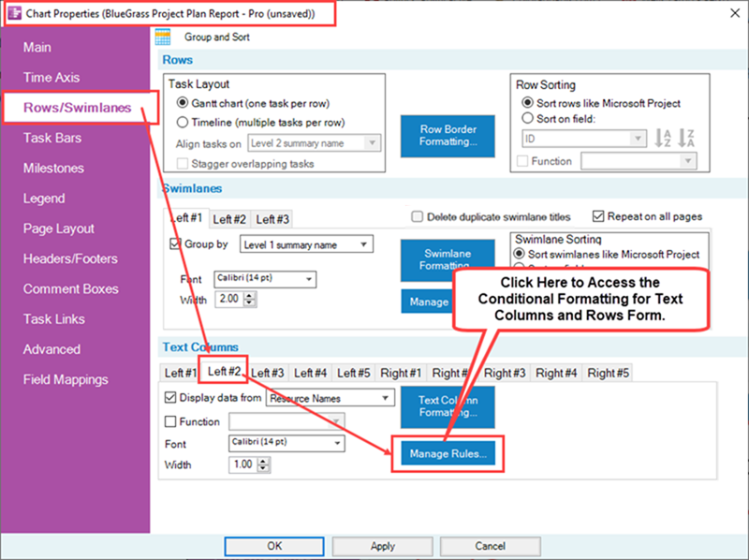The height and width of the screenshot is (560, 749).
Task: Open Milestones settings page
Action: (x=53, y=169)
